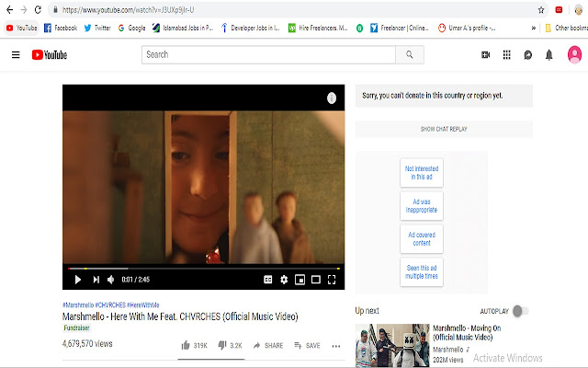This screenshot has width=588, height=368.
Task: Switch to miniplayer mode
Action: point(300,280)
